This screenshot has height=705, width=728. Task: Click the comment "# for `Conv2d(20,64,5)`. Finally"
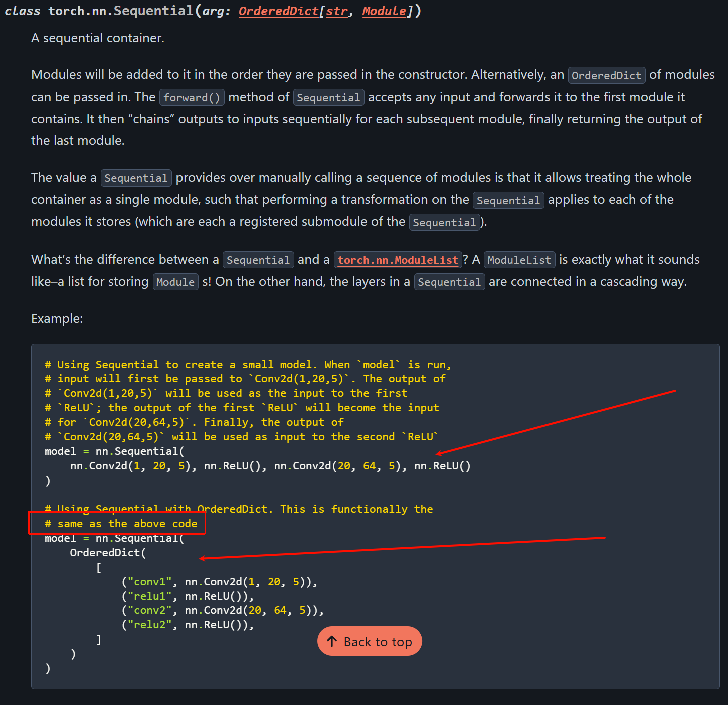(194, 422)
